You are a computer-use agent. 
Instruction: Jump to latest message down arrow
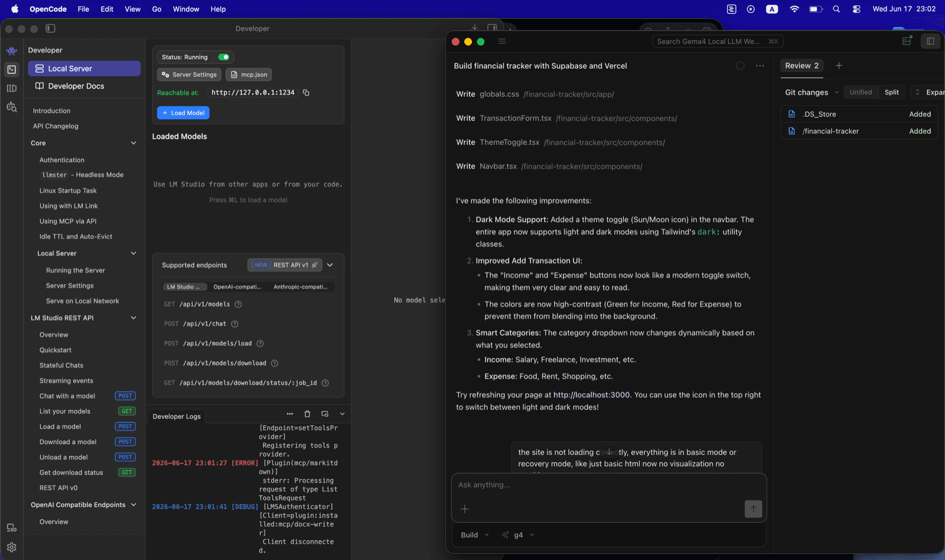point(609,452)
